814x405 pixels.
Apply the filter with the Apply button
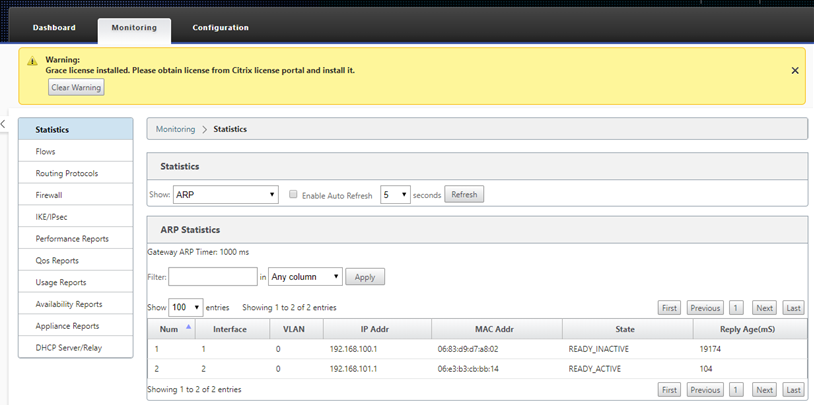tap(365, 277)
